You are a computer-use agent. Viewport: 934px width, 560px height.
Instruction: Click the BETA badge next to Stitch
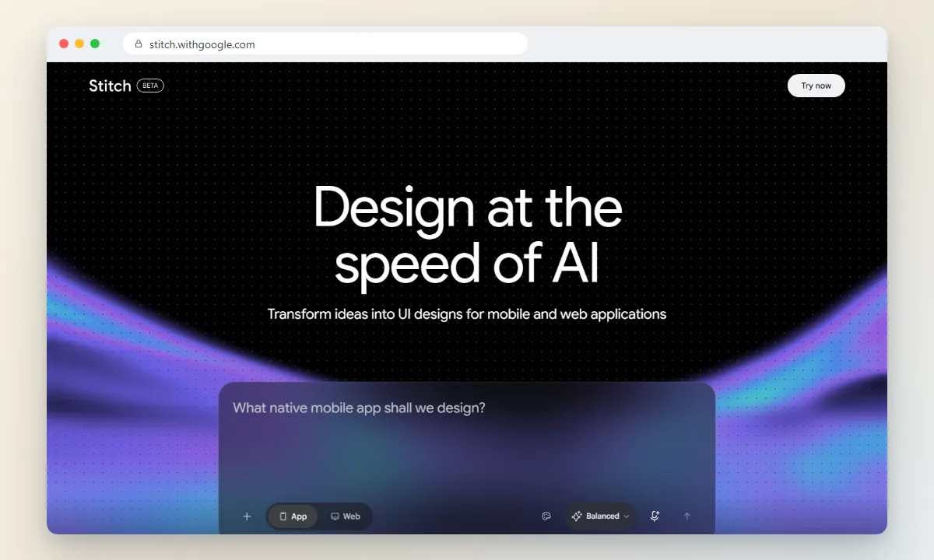150,86
